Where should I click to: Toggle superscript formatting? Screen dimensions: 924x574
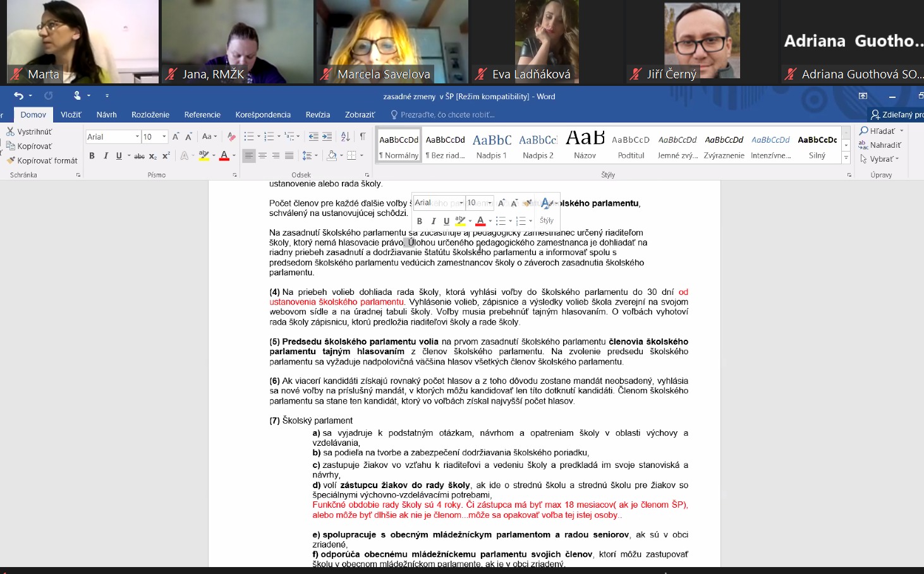[x=166, y=155]
